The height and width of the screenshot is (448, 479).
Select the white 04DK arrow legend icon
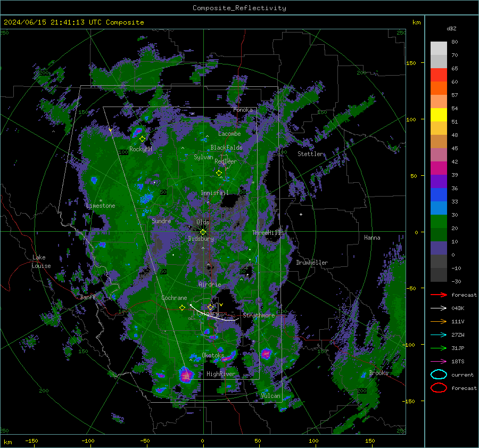(x=439, y=308)
